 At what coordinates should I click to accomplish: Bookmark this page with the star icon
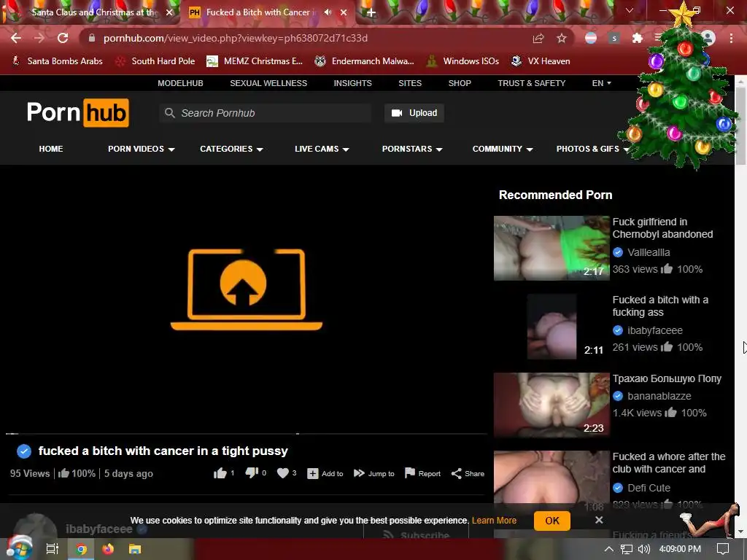coord(562,38)
